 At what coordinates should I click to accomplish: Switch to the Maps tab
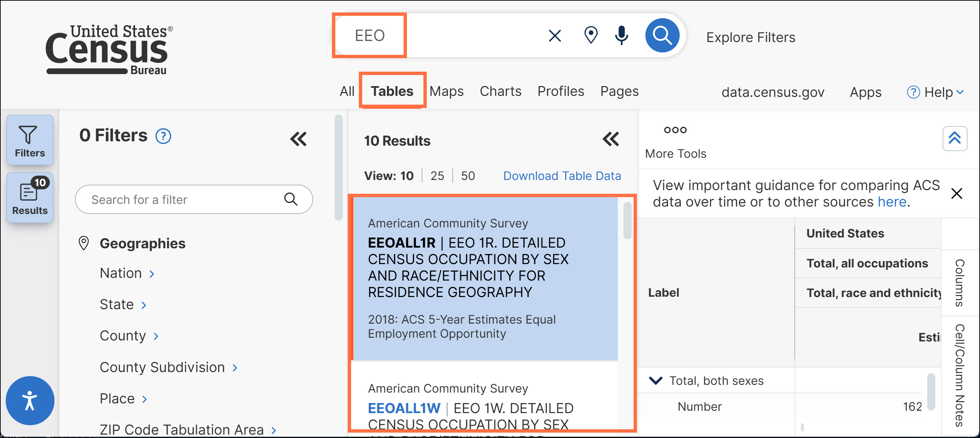[x=446, y=91]
